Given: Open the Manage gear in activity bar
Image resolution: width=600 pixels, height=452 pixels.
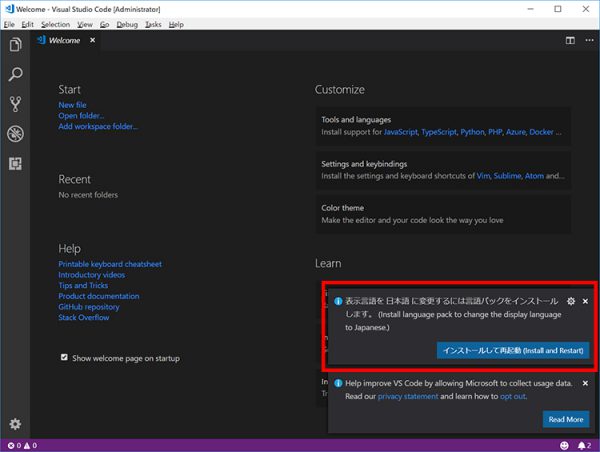Looking at the screenshot, I should point(15,424).
